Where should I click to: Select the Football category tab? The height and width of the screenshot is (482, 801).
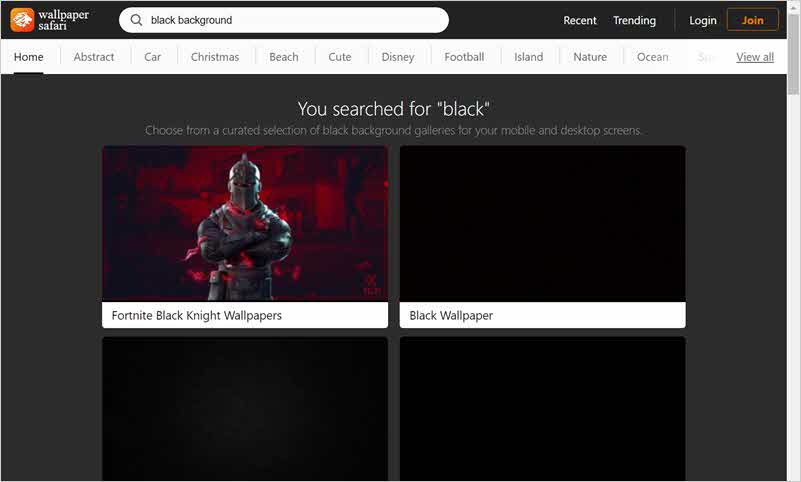click(464, 57)
